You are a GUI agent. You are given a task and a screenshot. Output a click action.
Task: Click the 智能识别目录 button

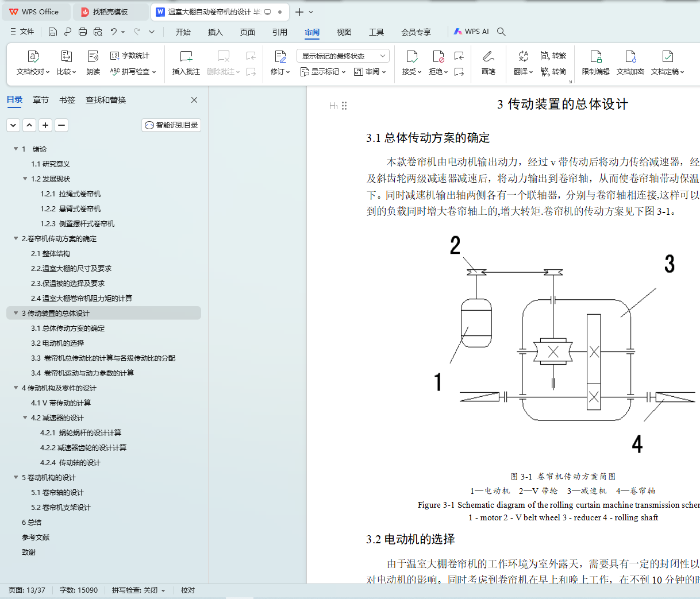(171, 125)
